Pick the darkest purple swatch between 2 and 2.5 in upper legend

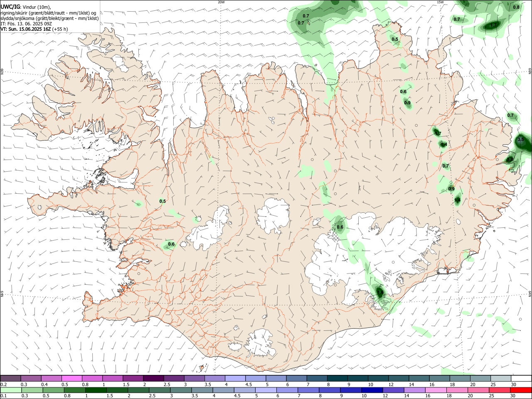153,378
